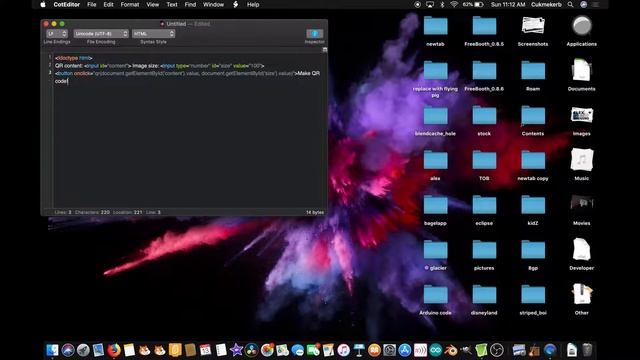Open Siri from the Dock
Screen dimensions: 640x360
click(68, 350)
